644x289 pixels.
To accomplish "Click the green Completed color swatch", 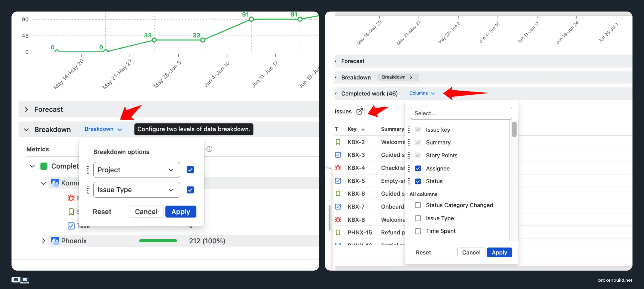I will tap(44, 166).
